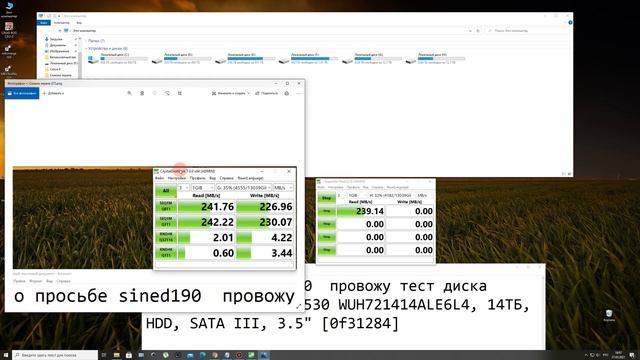Click the crop icon in Photos toolbar
This screenshot has height=360, width=640.
(180, 93)
